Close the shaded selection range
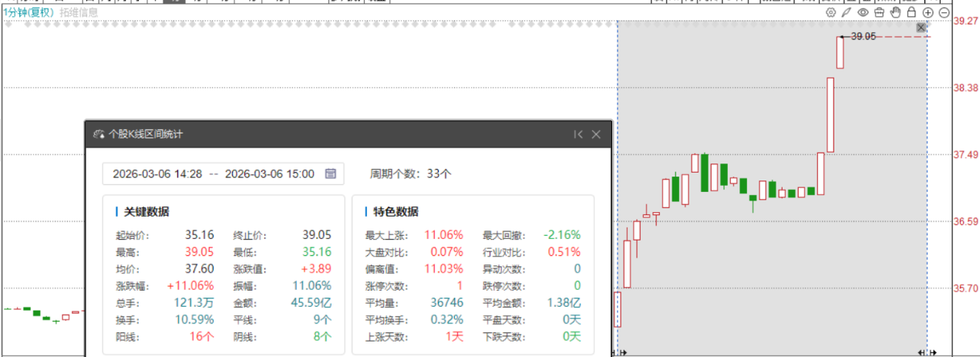The image size is (980, 357). pyautogui.click(x=921, y=28)
